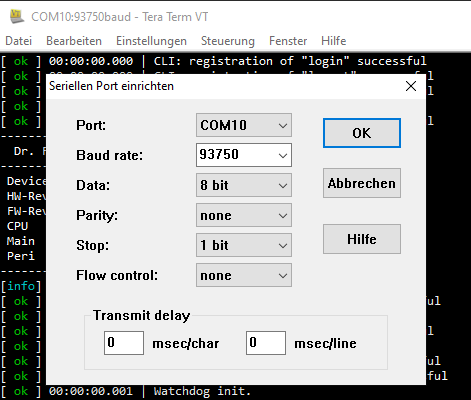
Task: Click the "Main" text in the terminal
Action: (x=21, y=241)
